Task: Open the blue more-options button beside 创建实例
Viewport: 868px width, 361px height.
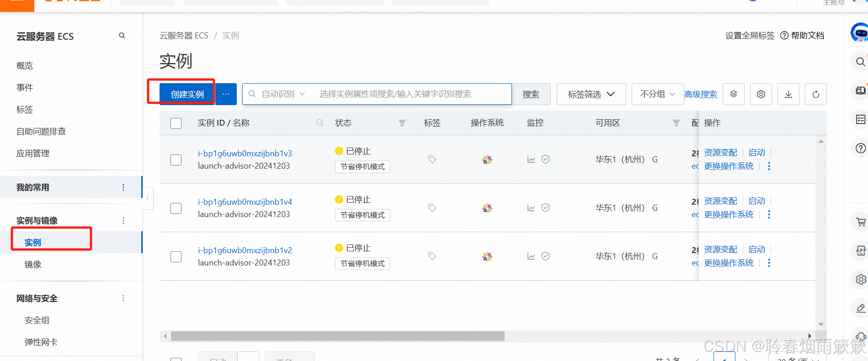Action: (x=226, y=94)
